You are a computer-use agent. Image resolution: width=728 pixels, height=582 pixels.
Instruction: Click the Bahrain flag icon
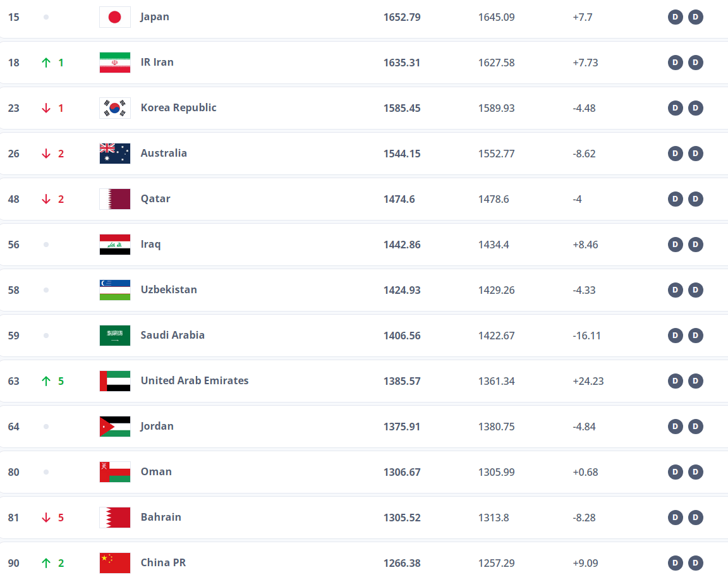114,518
